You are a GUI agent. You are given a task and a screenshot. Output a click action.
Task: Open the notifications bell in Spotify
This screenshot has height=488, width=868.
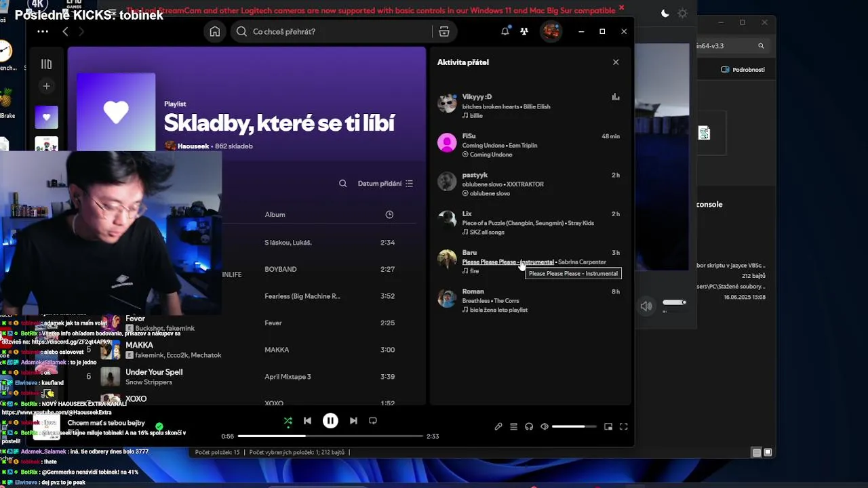point(505,31)
